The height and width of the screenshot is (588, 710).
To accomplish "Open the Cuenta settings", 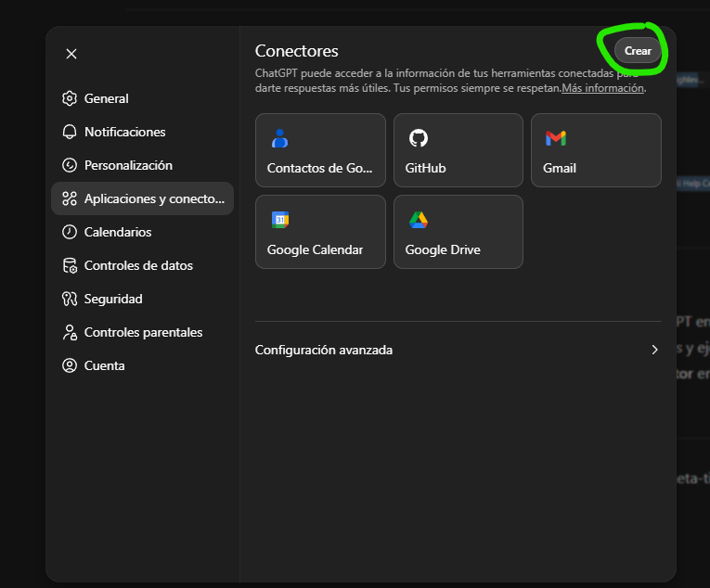I will pyautogui.click(x=142, y=365).
